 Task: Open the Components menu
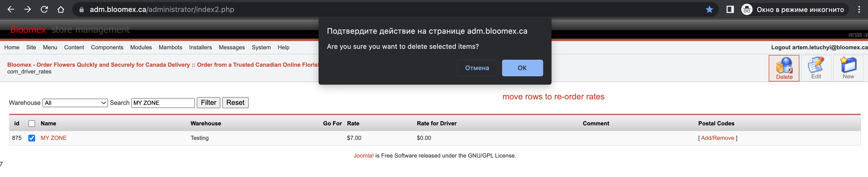pyautogui.click(x=107, y=47)
